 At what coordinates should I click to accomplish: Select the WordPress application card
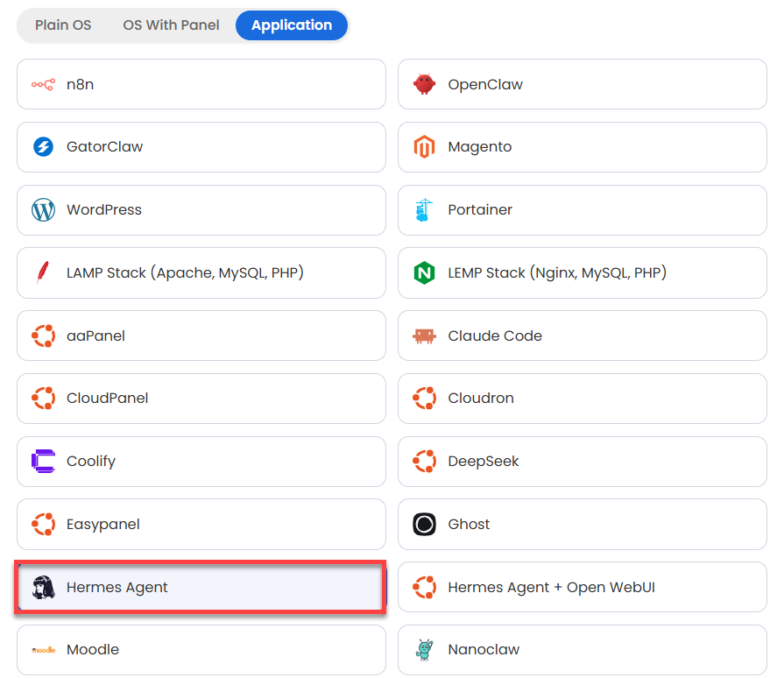tap(201, 210)
